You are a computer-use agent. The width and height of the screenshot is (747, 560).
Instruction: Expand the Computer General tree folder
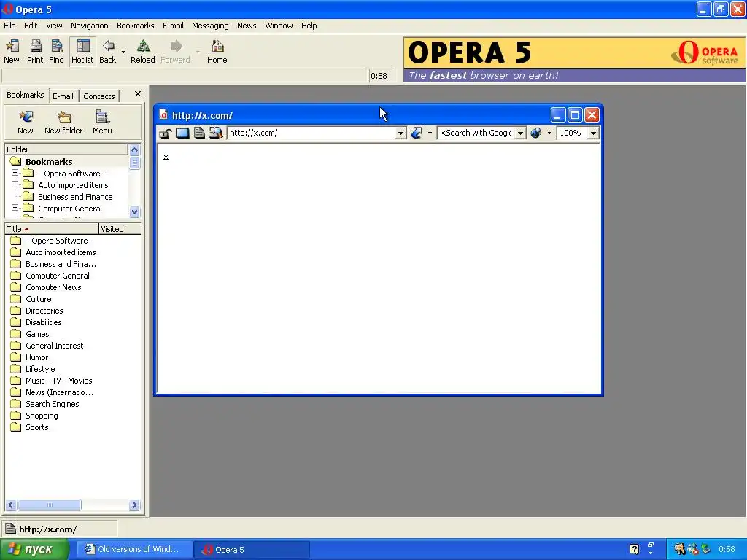(15, 208)
